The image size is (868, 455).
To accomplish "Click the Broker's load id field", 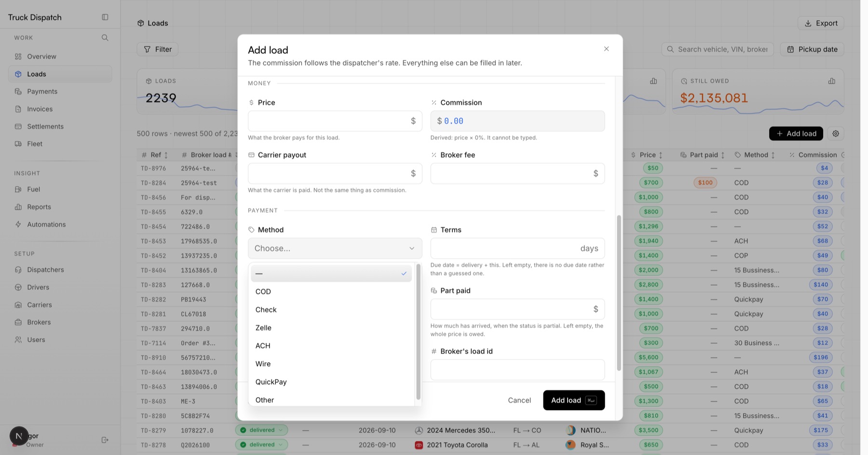I will click(x=517, y=370).
